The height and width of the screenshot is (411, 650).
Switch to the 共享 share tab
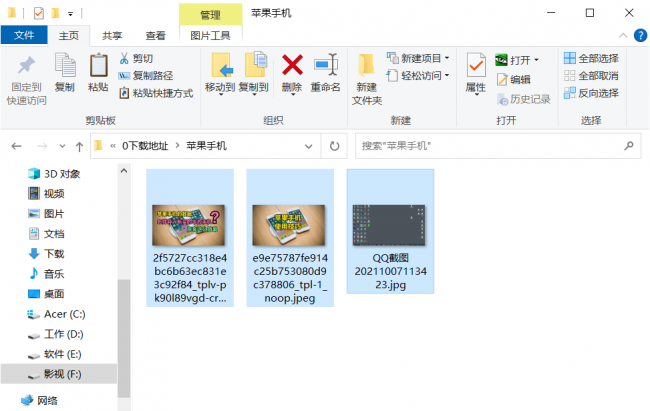tap(112, 36)
